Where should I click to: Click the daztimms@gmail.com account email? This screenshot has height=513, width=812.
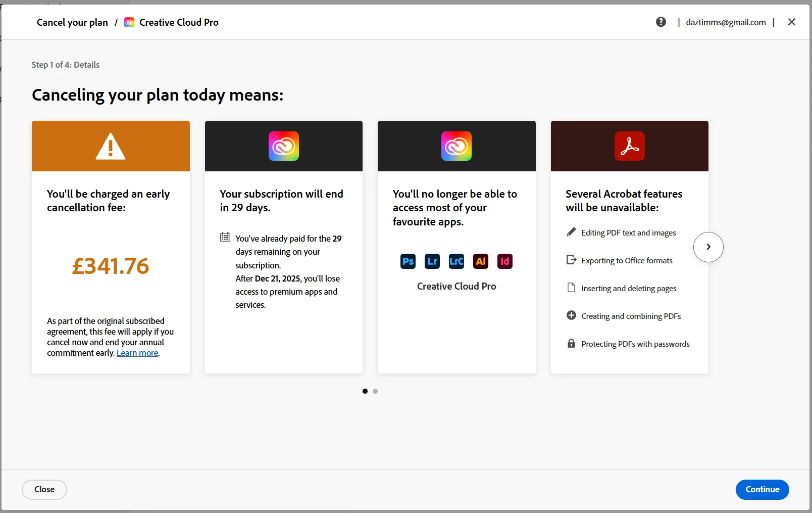point(726,22)
